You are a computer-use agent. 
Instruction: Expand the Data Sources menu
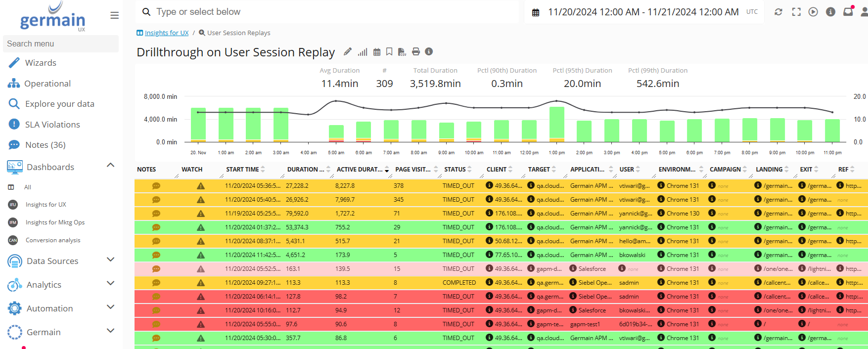(x=111, y=260)
